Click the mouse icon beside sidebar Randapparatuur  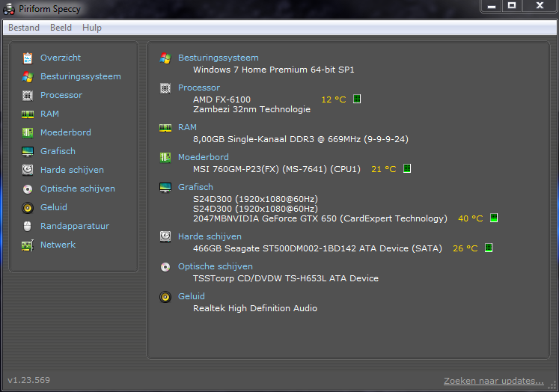click(x=28, y=226)
